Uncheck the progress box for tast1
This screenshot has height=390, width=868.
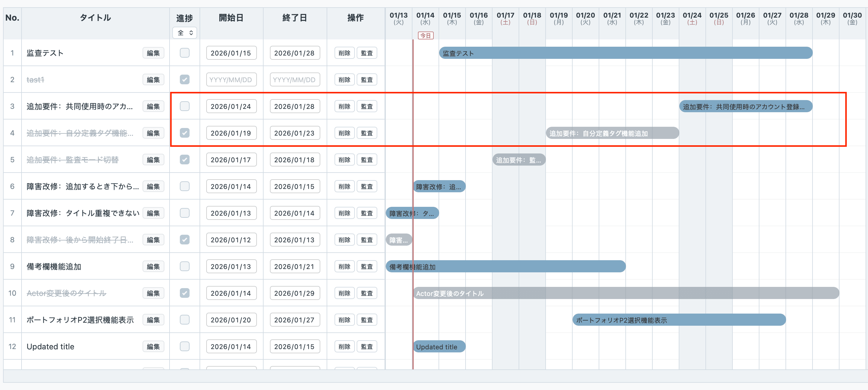pos(185,79)
